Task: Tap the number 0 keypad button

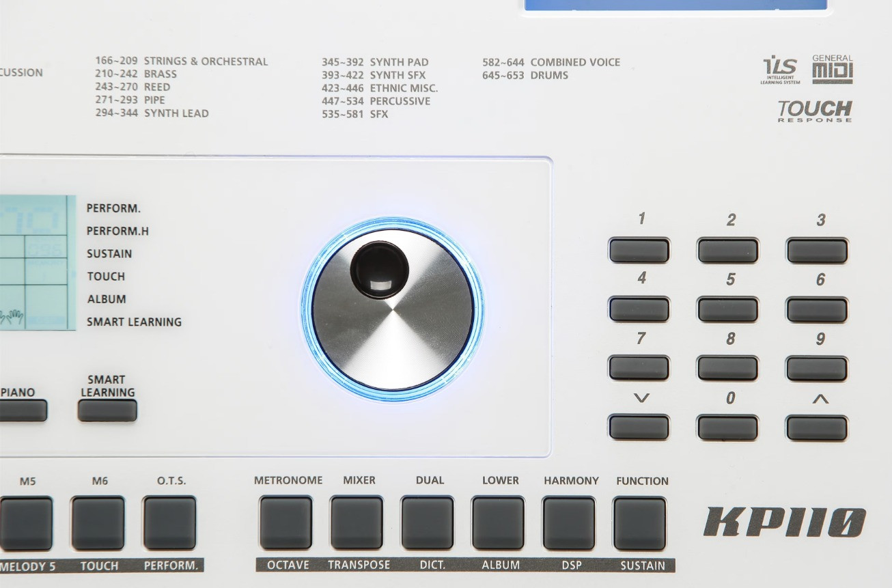Action: pos(728,428)
